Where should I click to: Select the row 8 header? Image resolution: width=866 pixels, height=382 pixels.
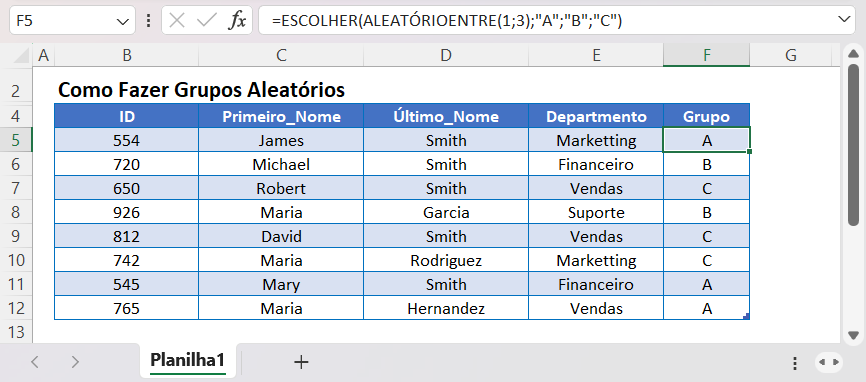point(16,213)
